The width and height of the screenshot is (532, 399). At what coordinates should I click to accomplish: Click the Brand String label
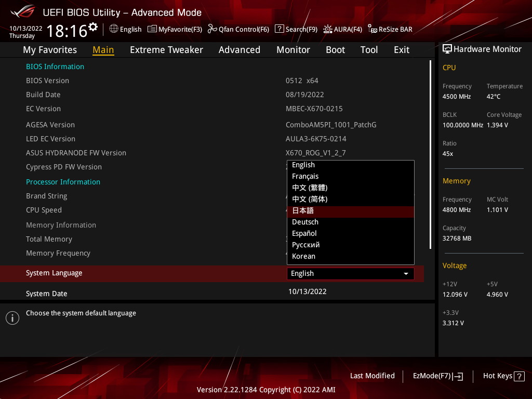(x=46, y=196)
